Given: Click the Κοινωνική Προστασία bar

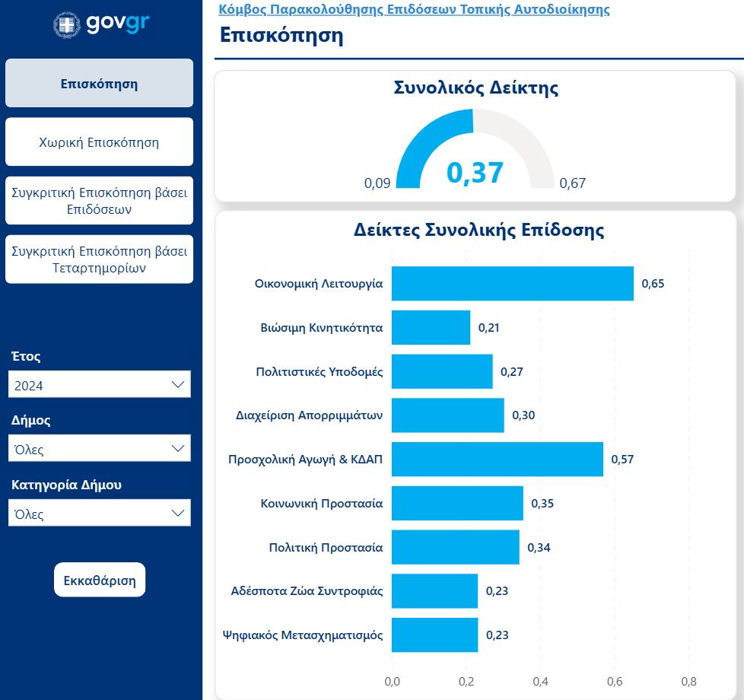Looking at the screenshot, I should tap(457, 503).
